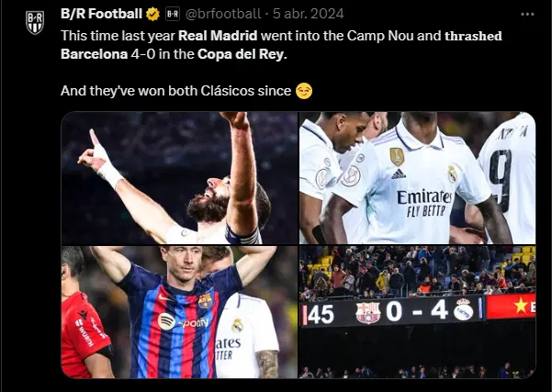
Task: Open the tweet via the 5 abr. 2024 date
Action: click(309, 14)
